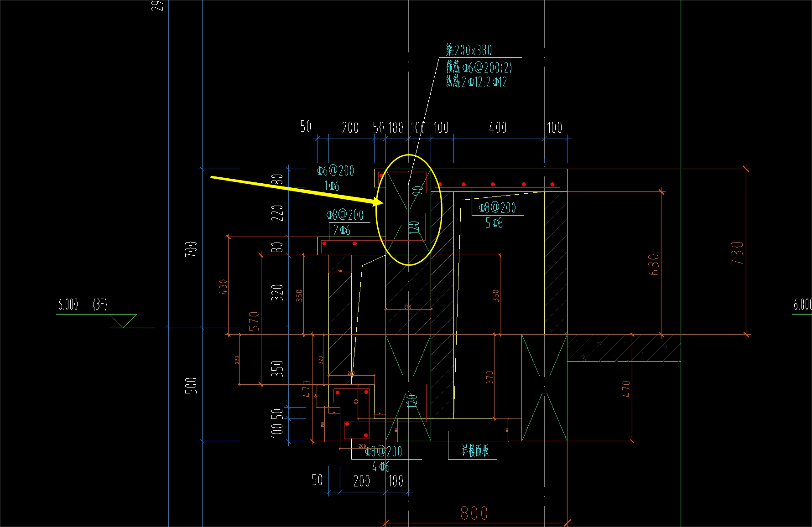Select the 1Φ6 rebar text
Viewport: 812px width, 527px height.
[x=332, y=186]
